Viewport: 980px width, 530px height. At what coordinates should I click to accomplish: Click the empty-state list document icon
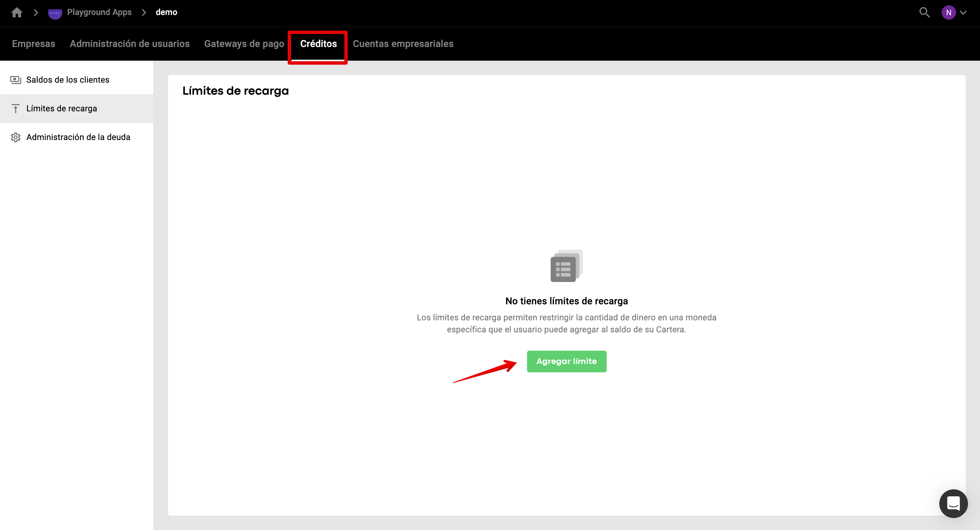click(566, 266)
